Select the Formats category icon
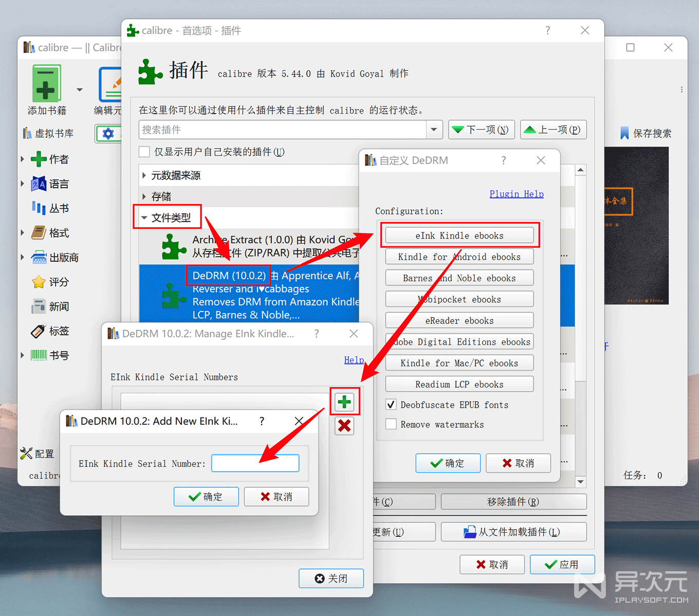This screenshot has width=699, height=616. pos(39,233)
